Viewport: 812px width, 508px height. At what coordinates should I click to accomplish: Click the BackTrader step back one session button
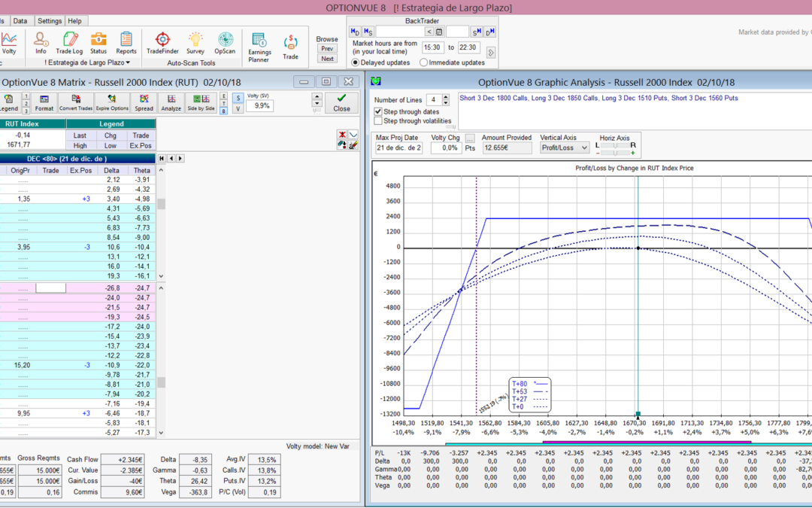pos(368,32)
